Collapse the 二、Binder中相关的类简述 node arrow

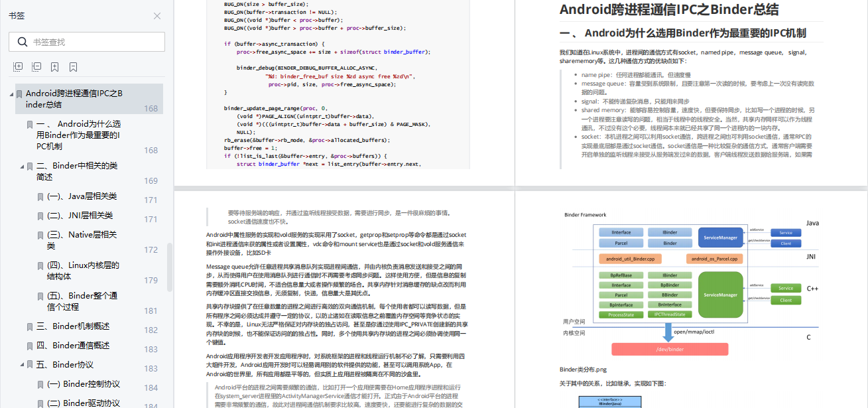(x=22, y=167)
